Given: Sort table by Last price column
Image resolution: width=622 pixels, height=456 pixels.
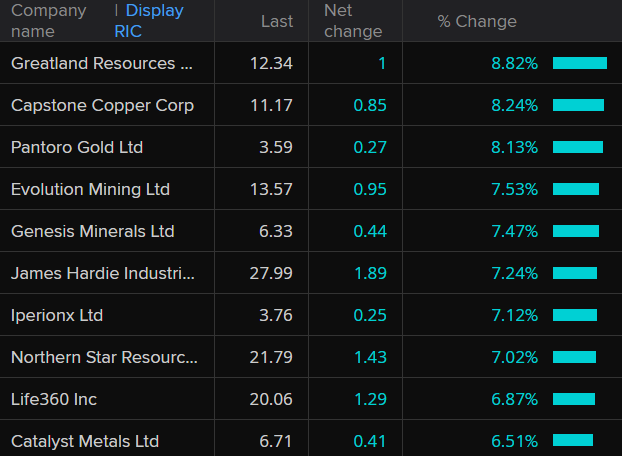Looking at the screenshot, I should pos(276,21).
